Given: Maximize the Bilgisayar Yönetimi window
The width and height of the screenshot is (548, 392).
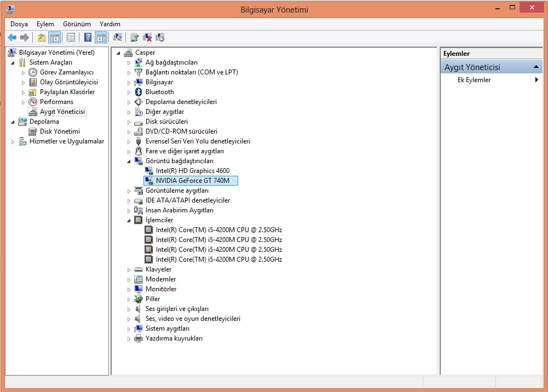Looking at the screenshot, I should click(512, 7).
